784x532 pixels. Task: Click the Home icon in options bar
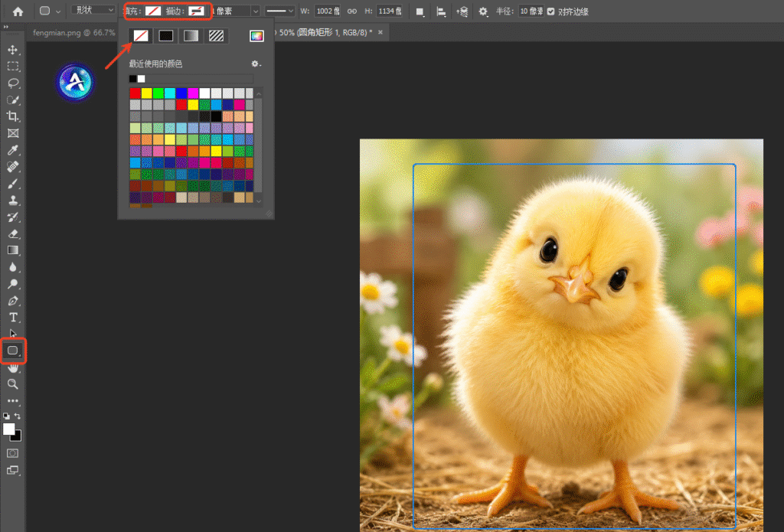tap(18, 11)
